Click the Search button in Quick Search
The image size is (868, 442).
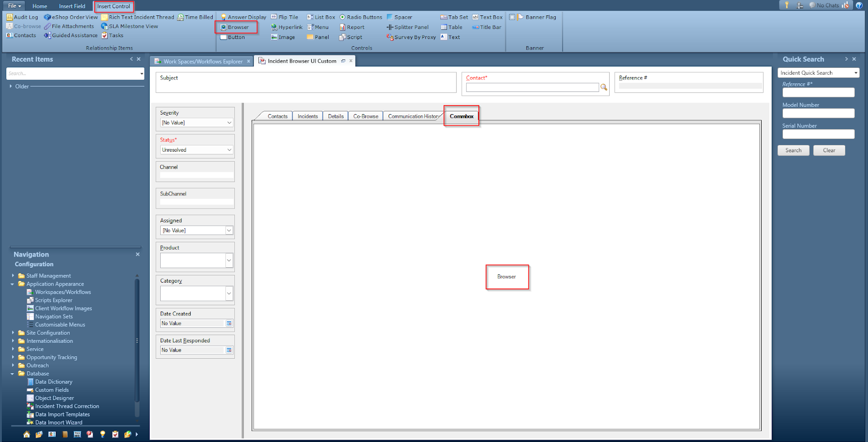point(793,150)
